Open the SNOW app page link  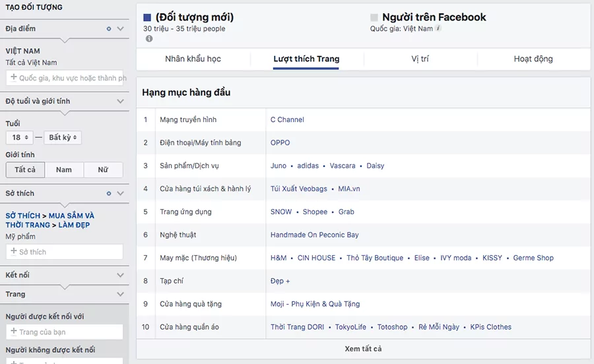(x=281, y=212)
